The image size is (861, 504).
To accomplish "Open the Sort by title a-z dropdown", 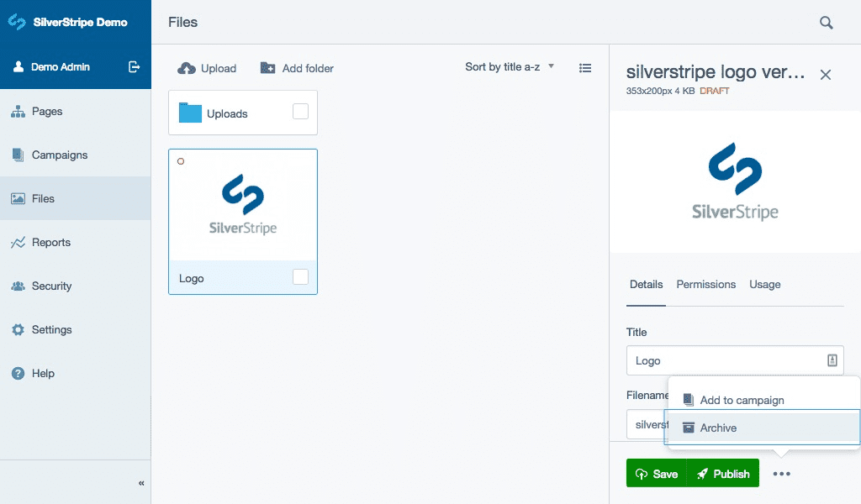I will [x=510, y=67].
